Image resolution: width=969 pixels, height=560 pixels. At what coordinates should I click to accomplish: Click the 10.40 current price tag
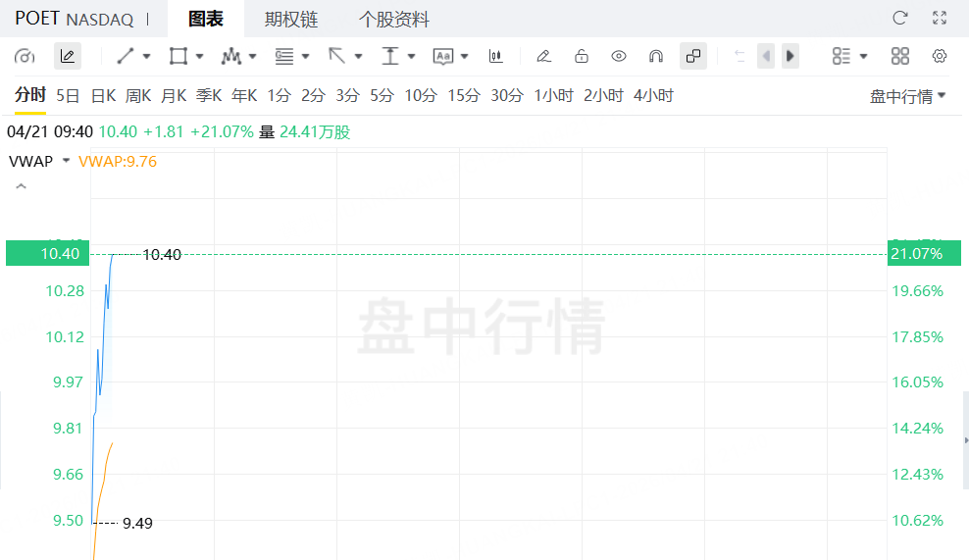pyautogui.click(x=48, y=253)
